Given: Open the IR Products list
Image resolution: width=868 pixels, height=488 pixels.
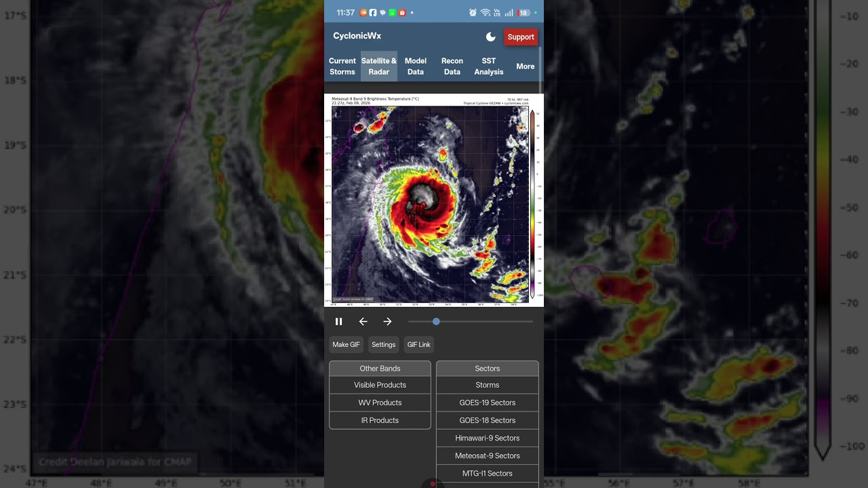Looking at the screenshot, I should tap(380, 420).
